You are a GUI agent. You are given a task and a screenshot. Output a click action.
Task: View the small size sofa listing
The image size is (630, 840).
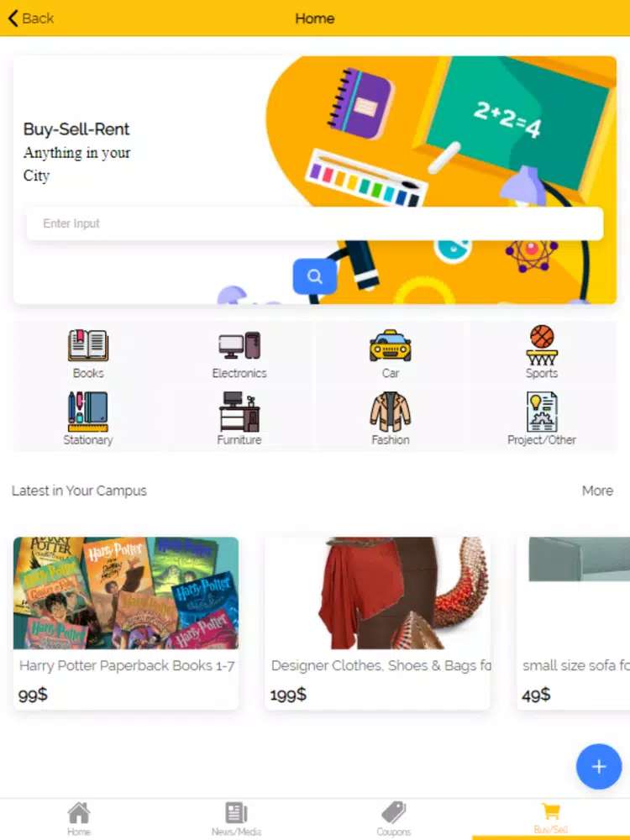573,623
